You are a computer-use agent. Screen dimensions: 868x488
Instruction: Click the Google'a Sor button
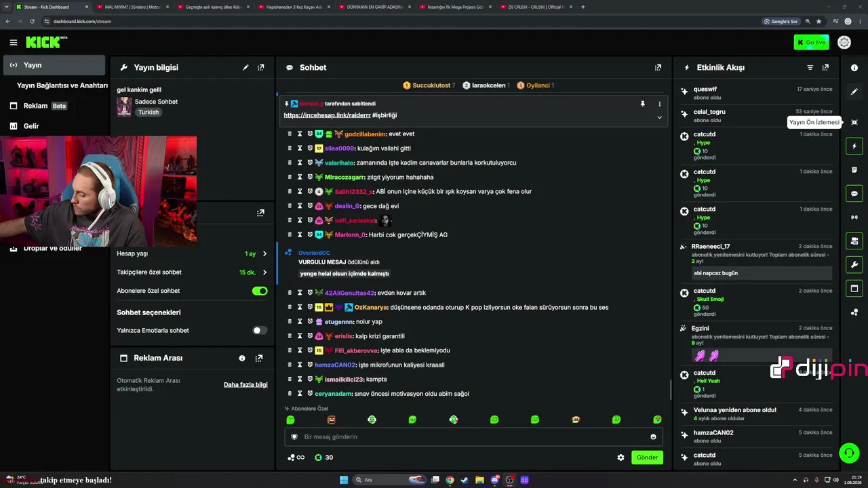pyautogui.click(x=781, y=21)
